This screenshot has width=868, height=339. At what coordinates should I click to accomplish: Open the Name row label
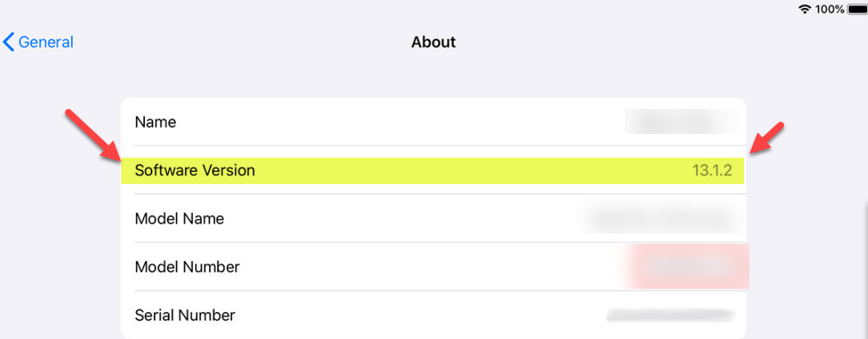click(x=156, y=122)
